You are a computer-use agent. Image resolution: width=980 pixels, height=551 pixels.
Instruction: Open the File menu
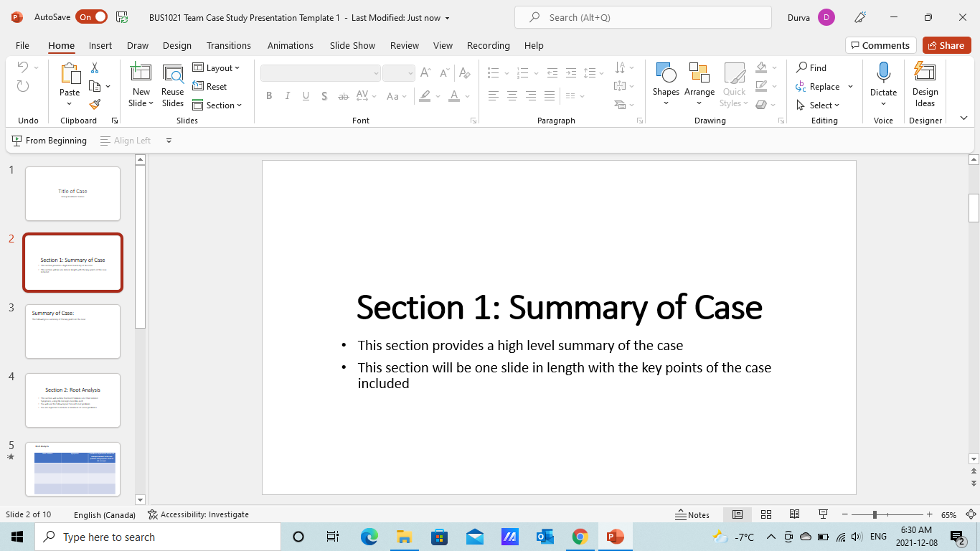22,45
